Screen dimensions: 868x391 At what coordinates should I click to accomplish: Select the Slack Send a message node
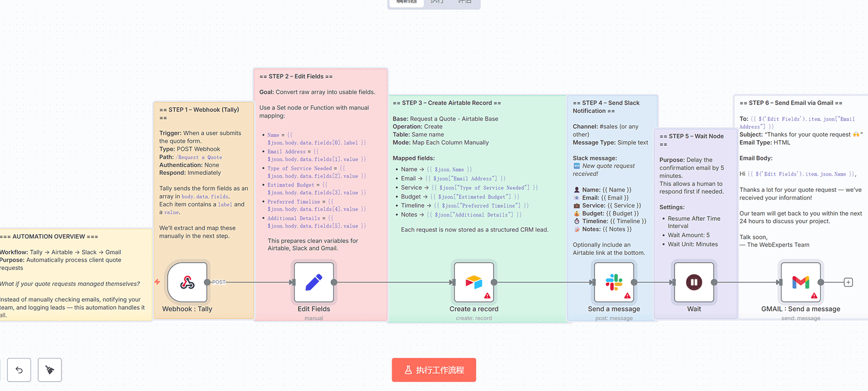tap(614, 282)
